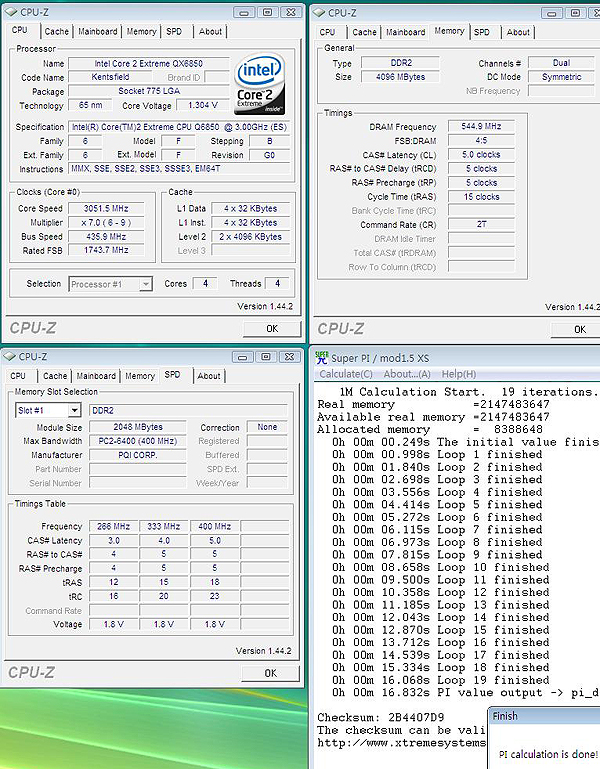Image resolution: width=600 pixels, height=769 pixels.
Task: Click the Intel Core 2 Extreme QX6850 name field
Action: click(149, 64)
